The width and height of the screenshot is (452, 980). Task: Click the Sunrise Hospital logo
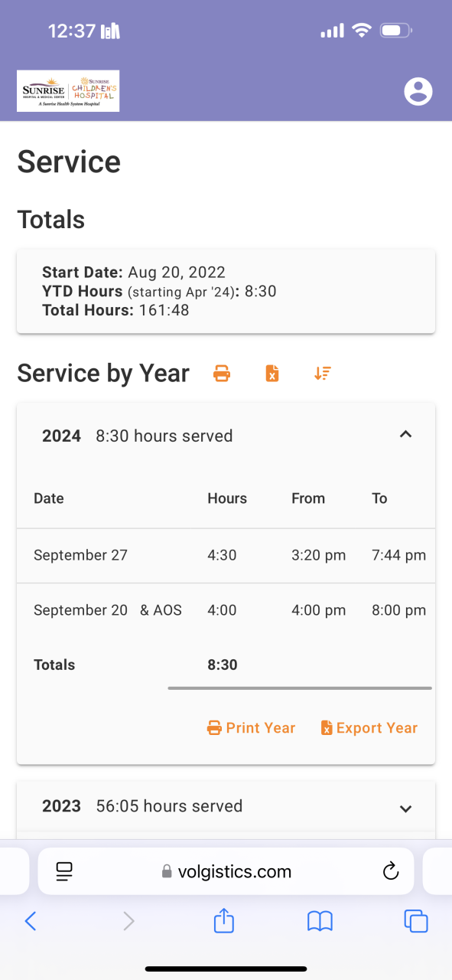tap(68, 91)
